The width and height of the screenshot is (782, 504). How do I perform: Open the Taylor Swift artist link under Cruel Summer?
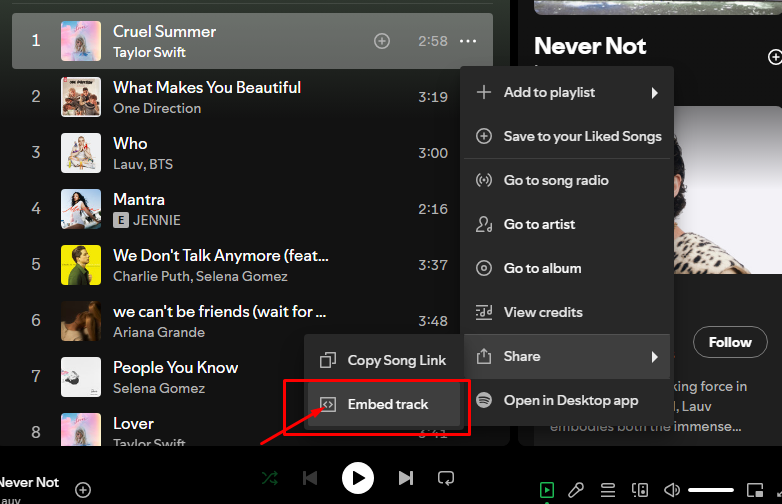click(149, 52)
